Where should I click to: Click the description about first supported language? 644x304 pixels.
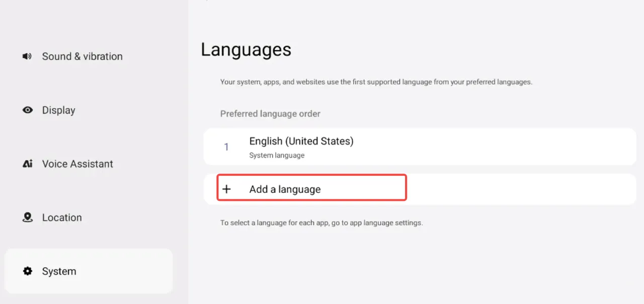pyautogui.click(x=376, y=81)
